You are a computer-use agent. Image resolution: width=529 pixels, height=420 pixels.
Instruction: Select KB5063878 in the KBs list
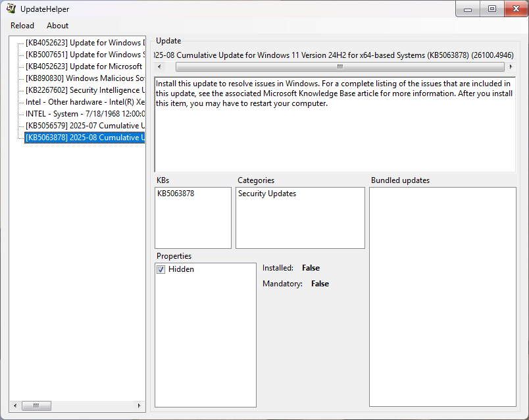point(176,194)
